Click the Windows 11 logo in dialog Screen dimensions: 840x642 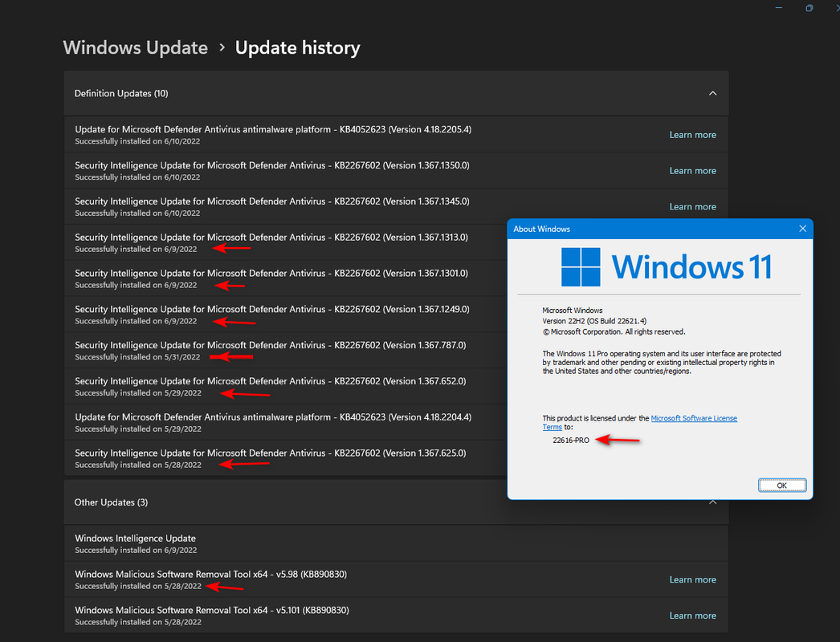point(666,266)
